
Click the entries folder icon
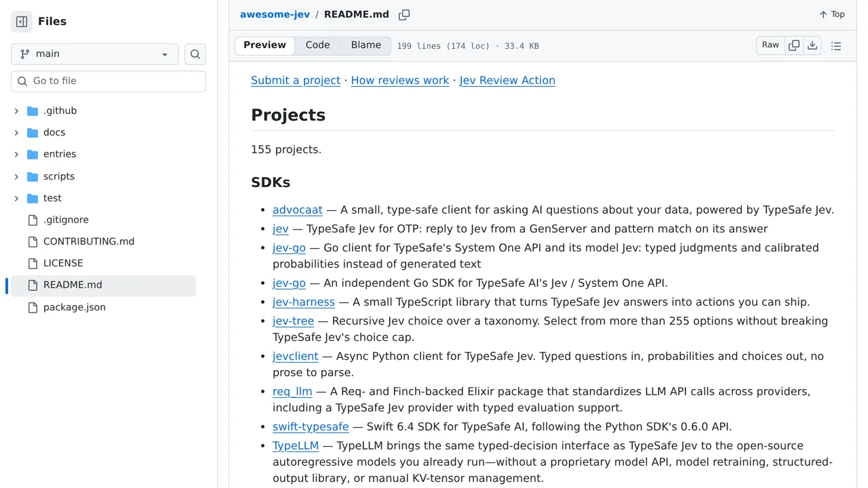(33, 155)
